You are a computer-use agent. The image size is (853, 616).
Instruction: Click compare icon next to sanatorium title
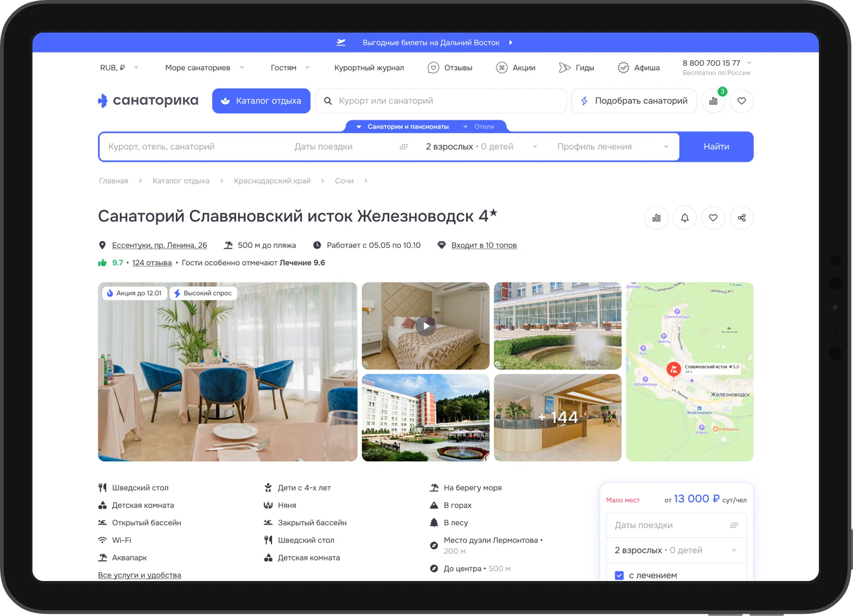coord(656,218)
